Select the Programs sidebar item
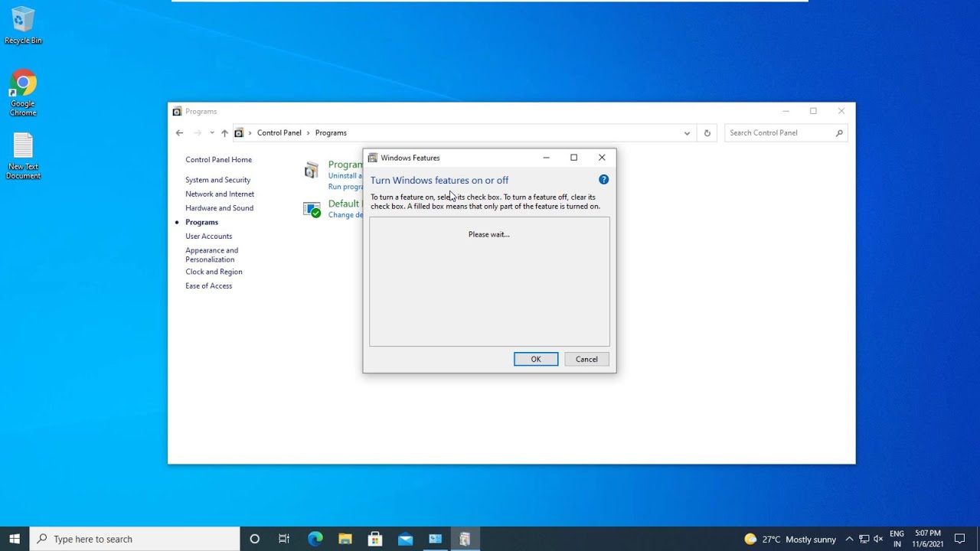The width and height of the screenshot is (980, 551). (201, 222)
